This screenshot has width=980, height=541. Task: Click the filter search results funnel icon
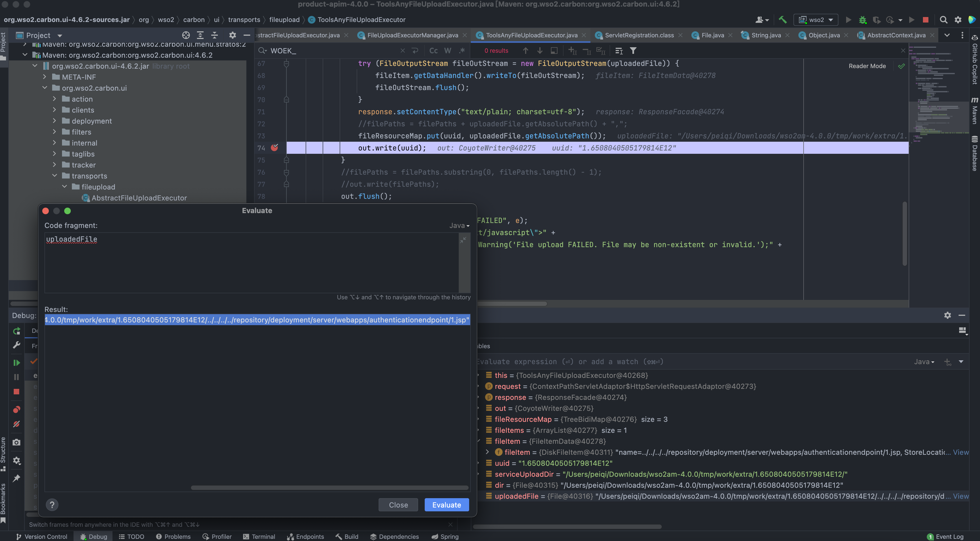pyautogui.click(x=633, y=51)
